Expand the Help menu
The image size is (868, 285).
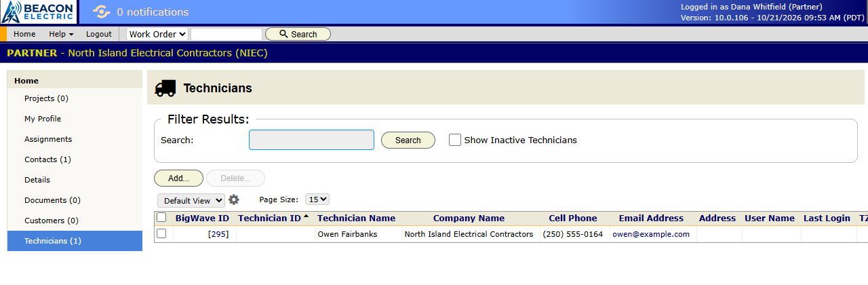61,34
